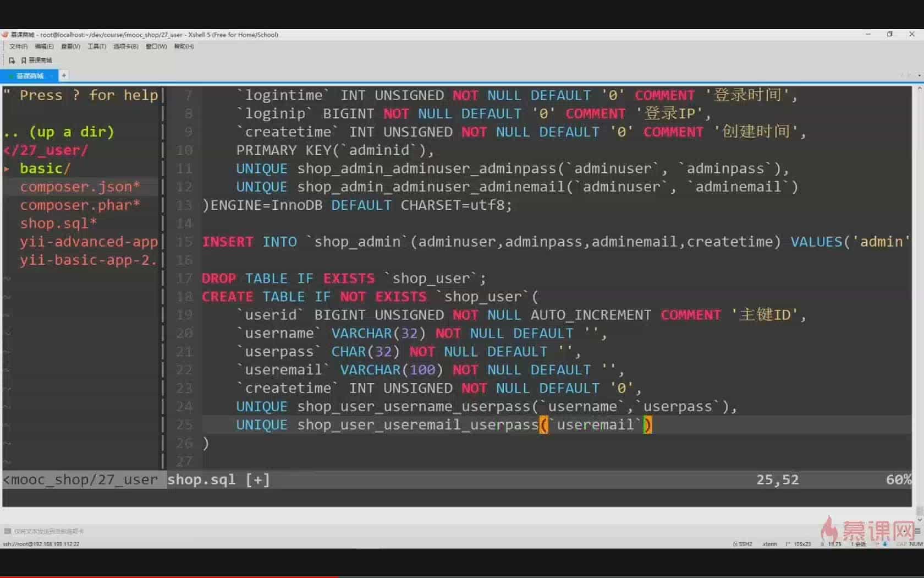This screenshot has width=924, height=578.
Task: Click the highlighted closing parenthesis on line 25
Action: pyautogui.click(x=647, y=425)
